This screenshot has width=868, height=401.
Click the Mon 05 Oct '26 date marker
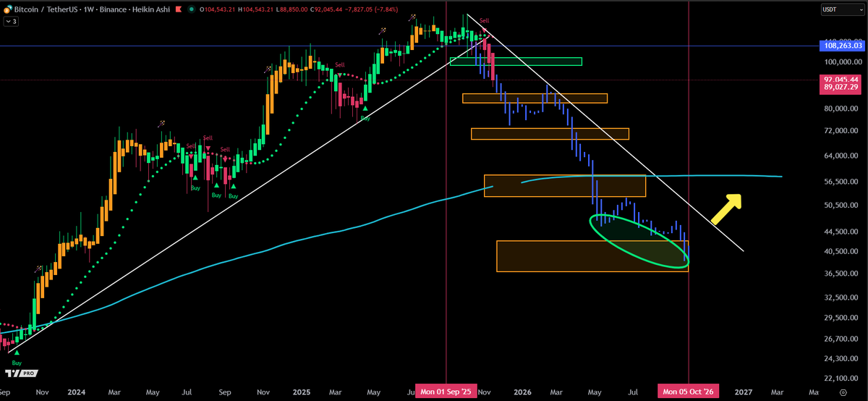[689, 392]
